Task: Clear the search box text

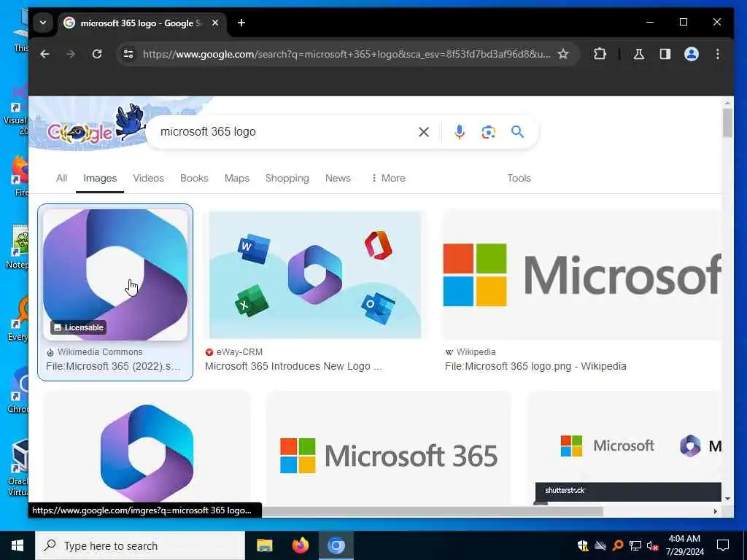Action: pyautogui.click(x=424, y=132)
